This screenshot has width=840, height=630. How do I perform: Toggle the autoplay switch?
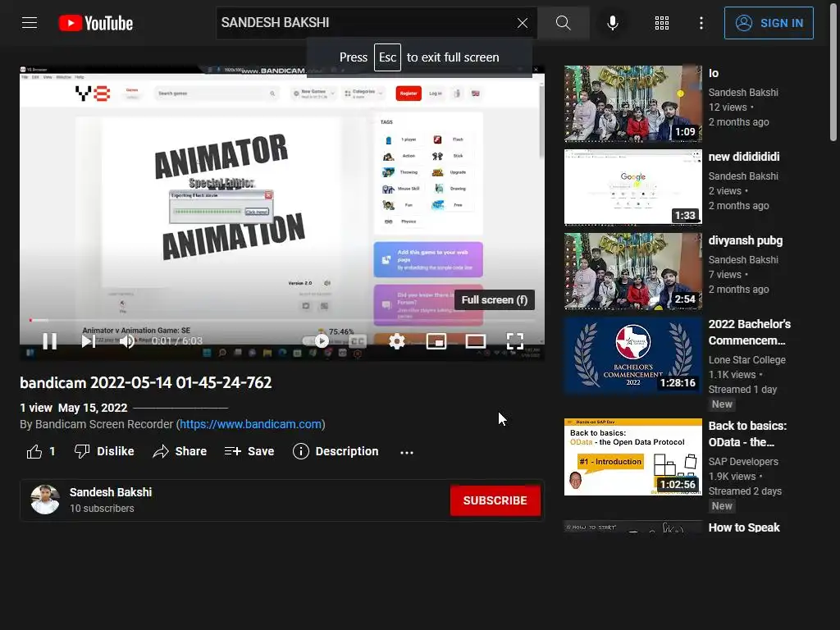pos(316,340)
